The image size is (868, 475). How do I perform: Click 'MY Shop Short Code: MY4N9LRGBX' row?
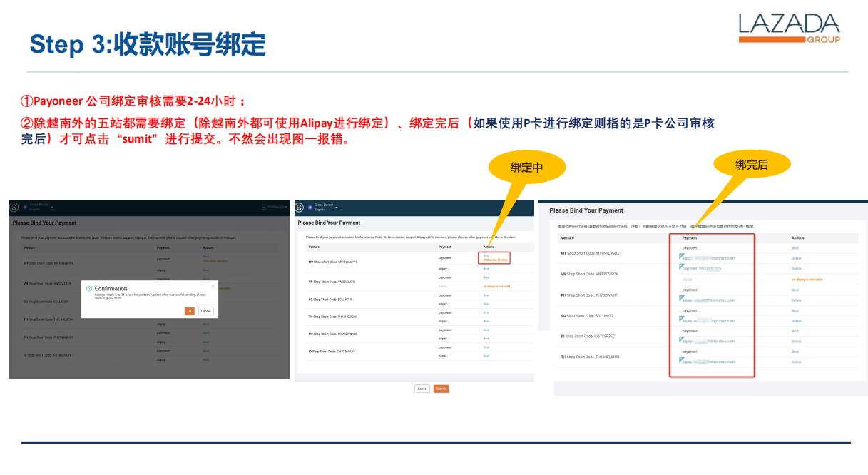click(x=590, y=253)
